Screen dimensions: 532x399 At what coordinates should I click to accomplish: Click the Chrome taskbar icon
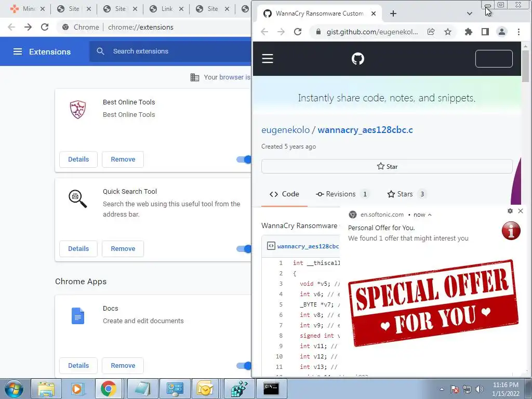[x=108, y=389]
